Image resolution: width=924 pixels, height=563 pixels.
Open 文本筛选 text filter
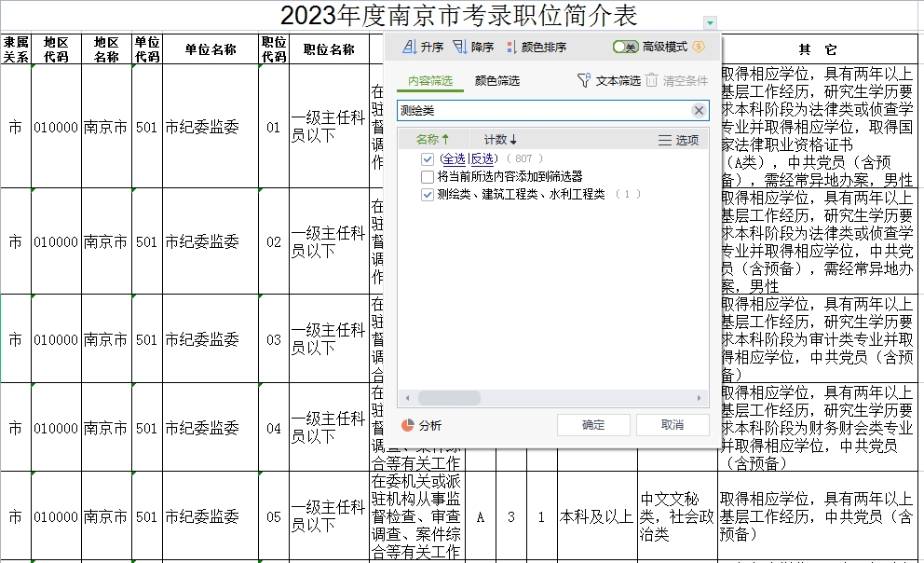(609, 81)
